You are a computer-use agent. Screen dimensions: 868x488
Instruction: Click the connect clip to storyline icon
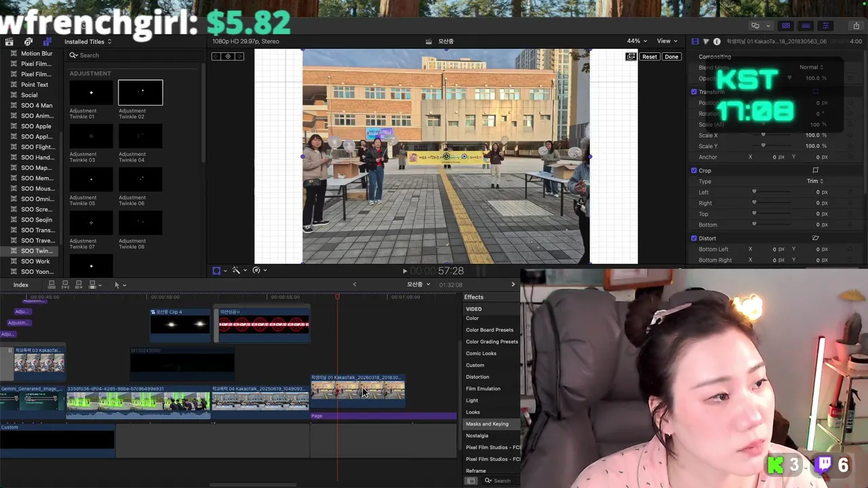point(52,285)
